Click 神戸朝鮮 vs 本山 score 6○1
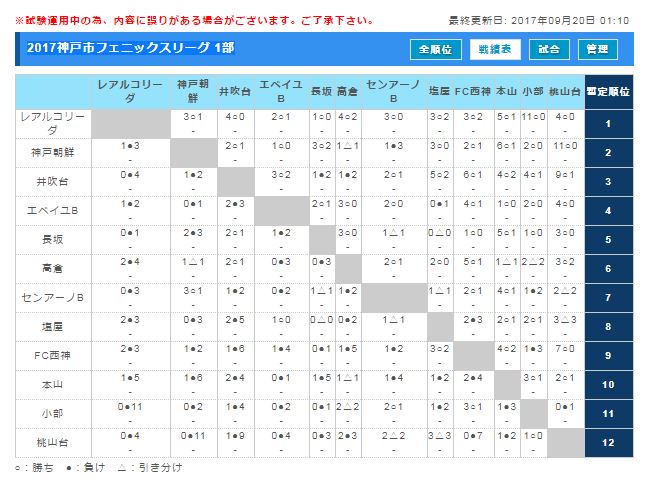The width and height of the screenshot is (650, 483). [507, 146]
